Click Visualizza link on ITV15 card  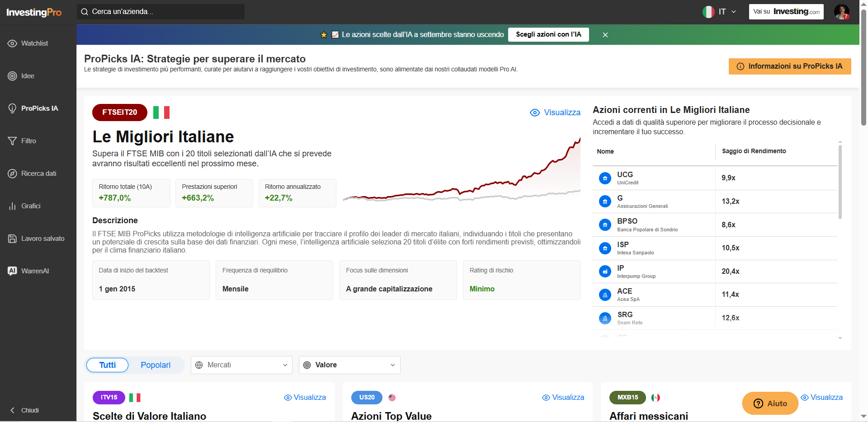tap(305, 398)
